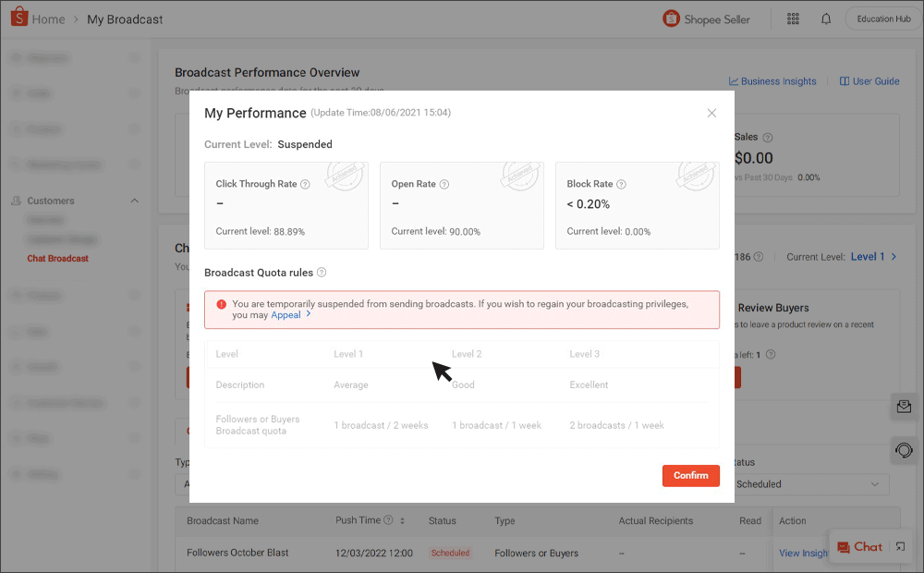Click the chart icon next to Business Insights
Viewport: 924px width, 573px height.
click(x=733, y=81)
